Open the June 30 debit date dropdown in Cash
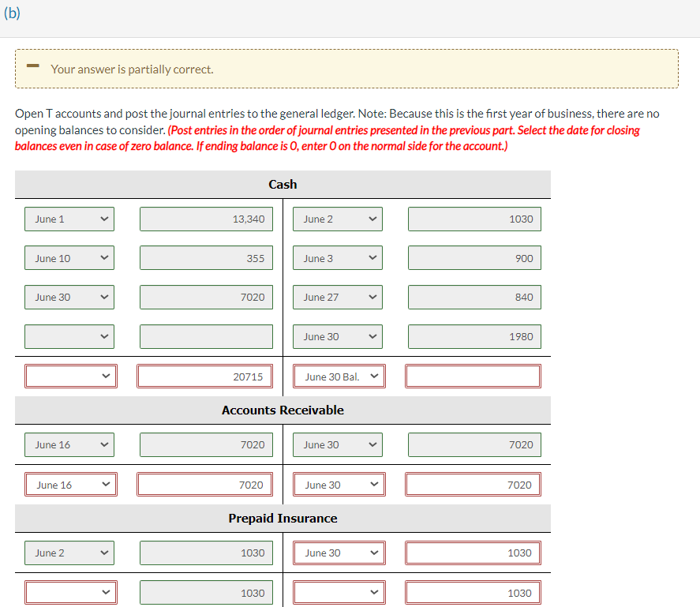700x607 pixels. click(69, 297)
